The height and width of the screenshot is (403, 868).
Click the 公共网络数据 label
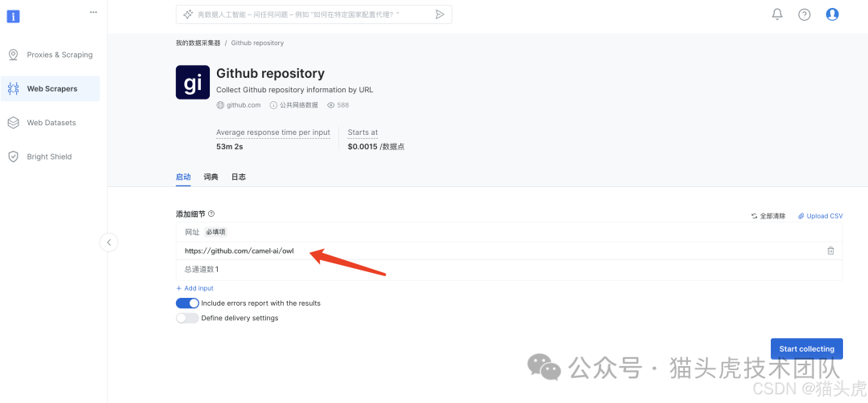point(299,105)
